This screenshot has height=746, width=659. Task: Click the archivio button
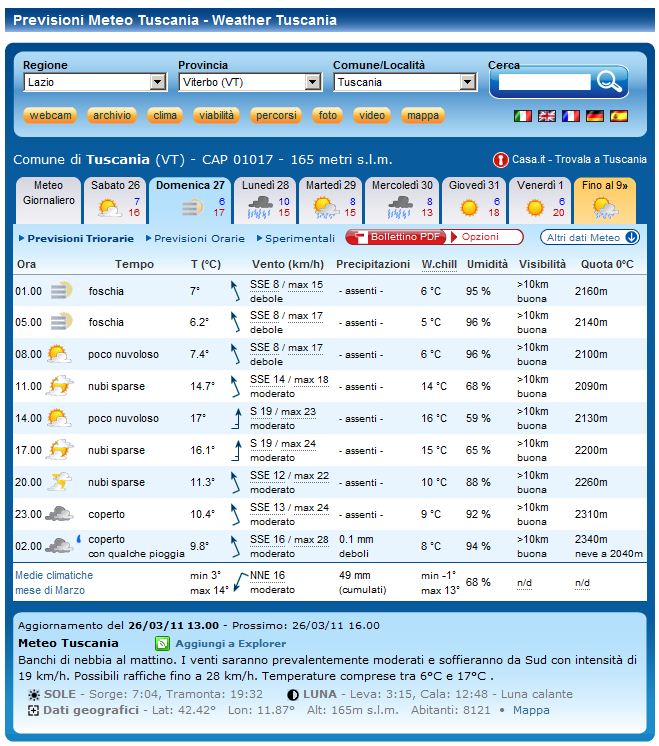click(112, 116)
